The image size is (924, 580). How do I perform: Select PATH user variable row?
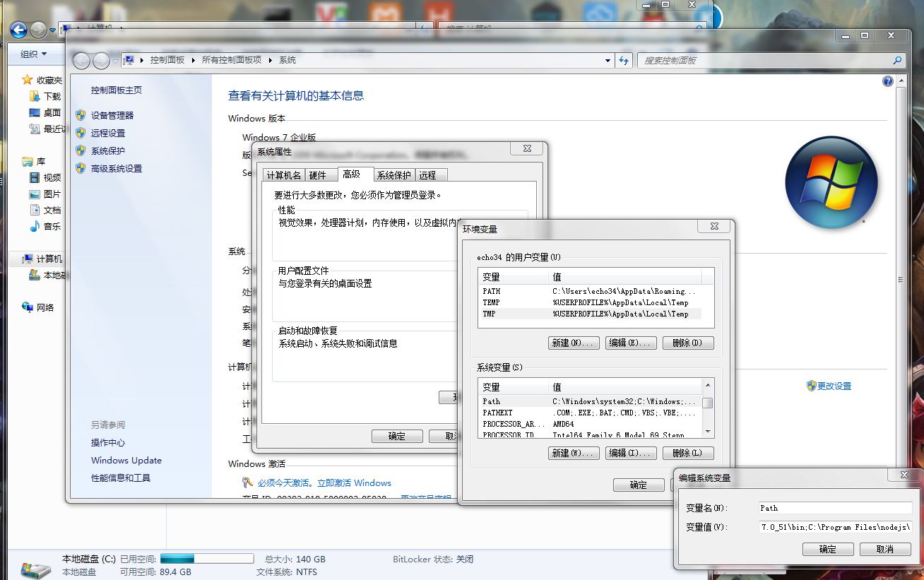click(x=590, y=291)
